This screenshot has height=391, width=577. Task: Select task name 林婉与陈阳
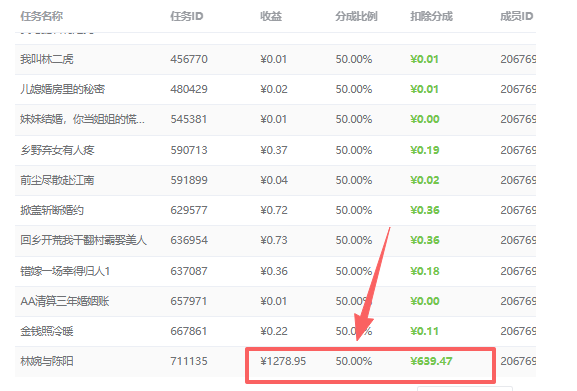point(47,361)
